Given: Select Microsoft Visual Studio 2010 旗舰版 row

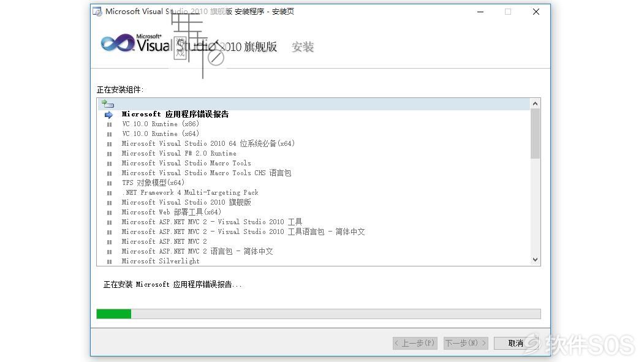Looking at the screenshot, I should 186,202.
